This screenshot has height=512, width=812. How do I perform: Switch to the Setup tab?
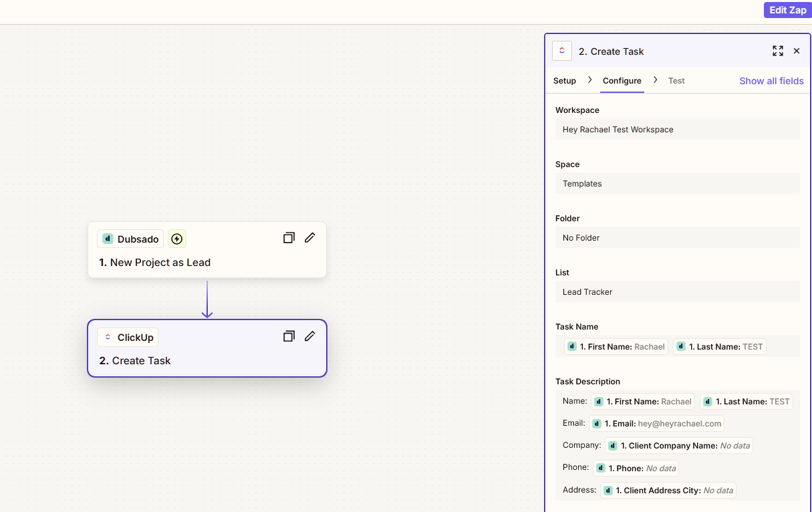point(565,81)
